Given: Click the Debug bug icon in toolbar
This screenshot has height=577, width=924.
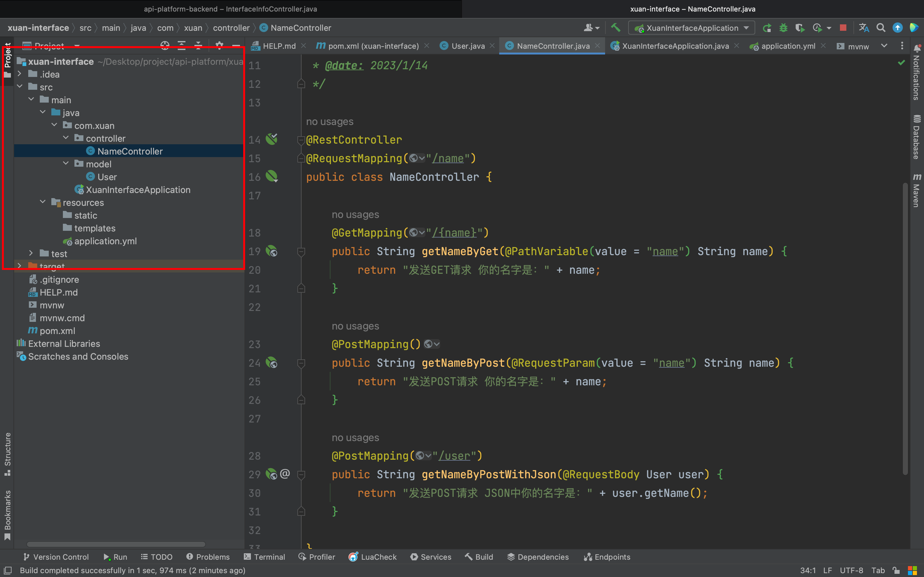Looking at the screenshot, I should click(x=783, y=28).
